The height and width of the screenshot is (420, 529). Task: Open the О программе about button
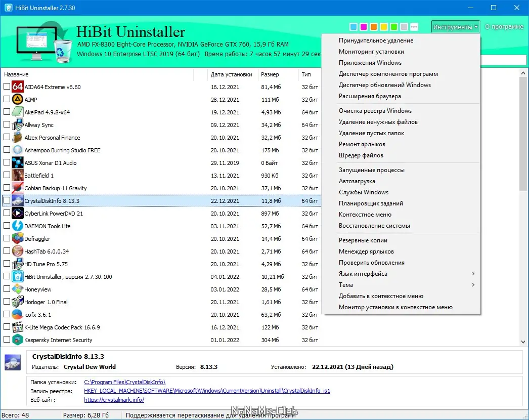[x=504, y=27]
